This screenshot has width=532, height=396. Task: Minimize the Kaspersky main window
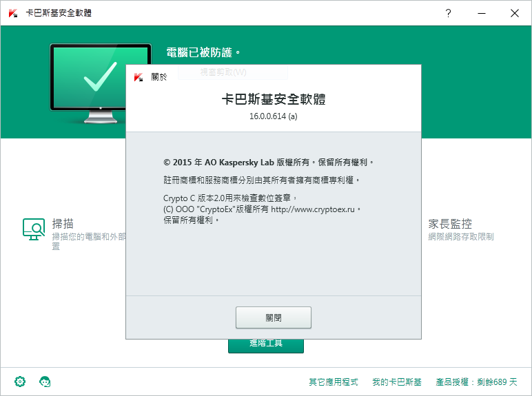coord(482,13)
